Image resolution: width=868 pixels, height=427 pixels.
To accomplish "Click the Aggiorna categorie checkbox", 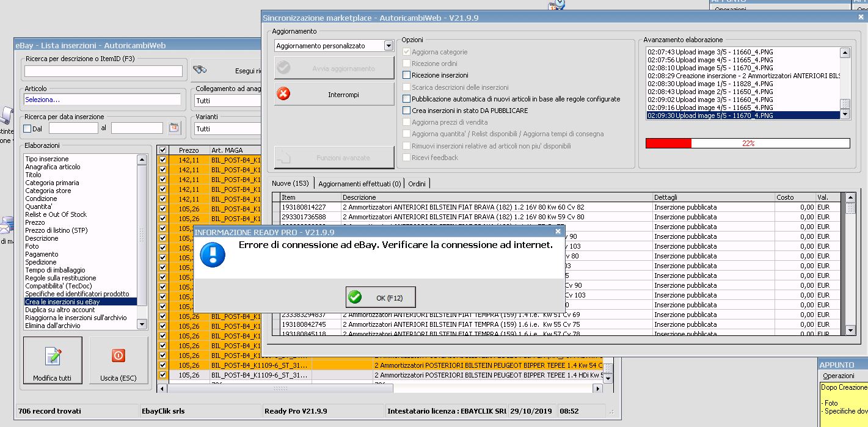I will pos(407,52).
